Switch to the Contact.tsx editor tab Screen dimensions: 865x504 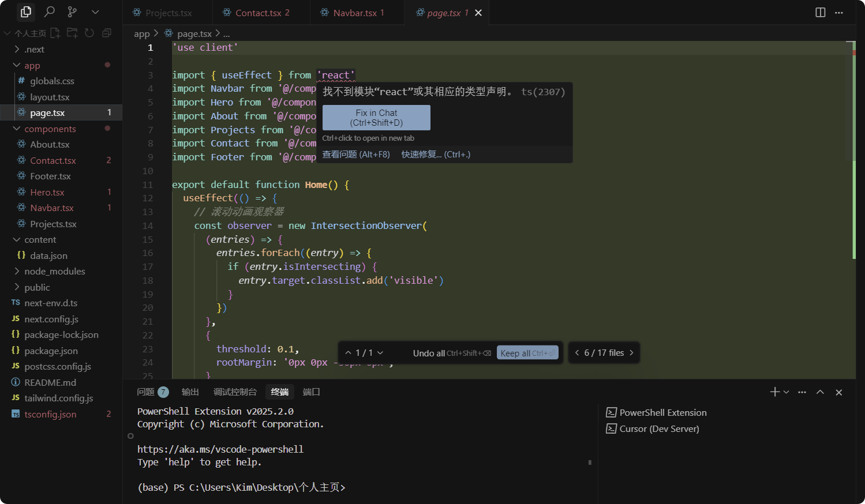[256, 13]
